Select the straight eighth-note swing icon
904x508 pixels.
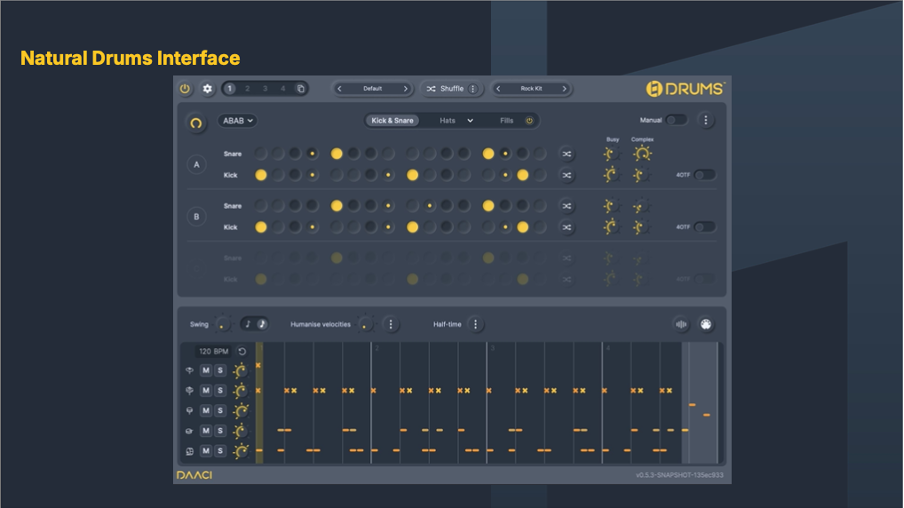click(248, 324)
